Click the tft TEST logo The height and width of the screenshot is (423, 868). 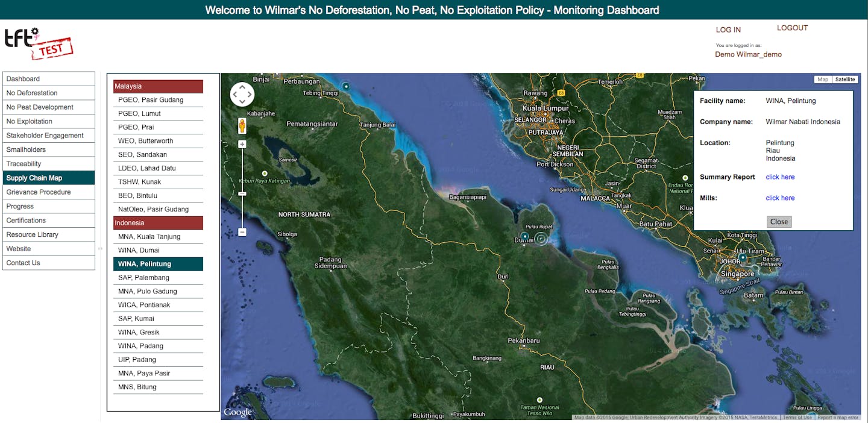39,43
